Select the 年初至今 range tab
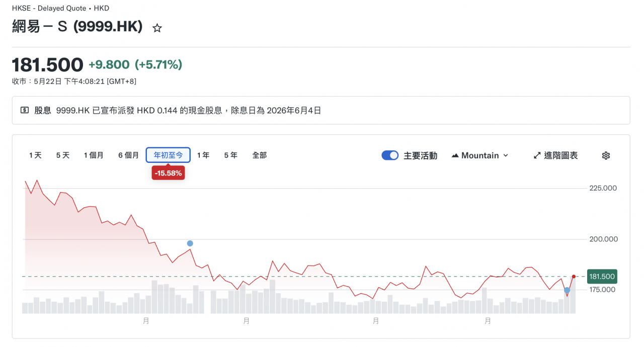Viewport: 644px width, 347px height. point(168,155)
